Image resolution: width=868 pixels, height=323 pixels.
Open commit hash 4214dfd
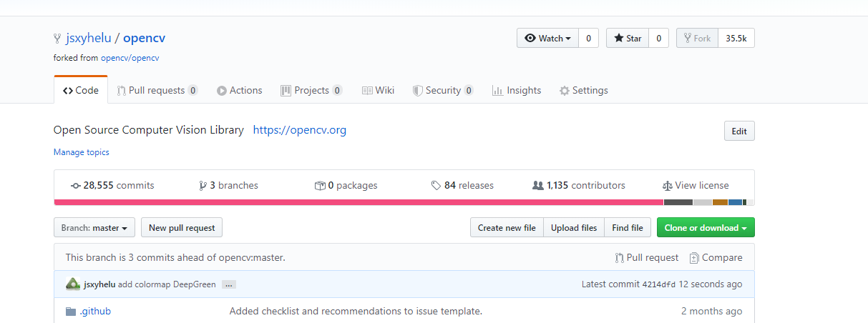click(658, 284)
